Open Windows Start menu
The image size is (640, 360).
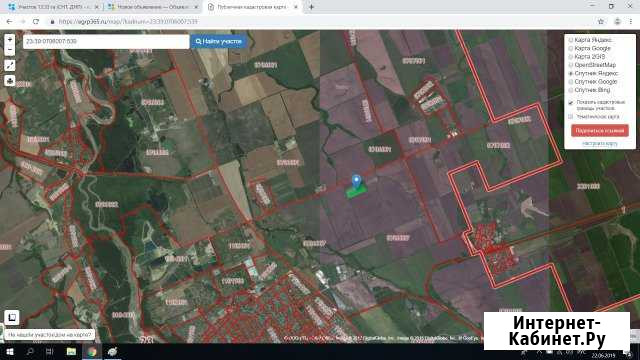click(x=10, y=352)
